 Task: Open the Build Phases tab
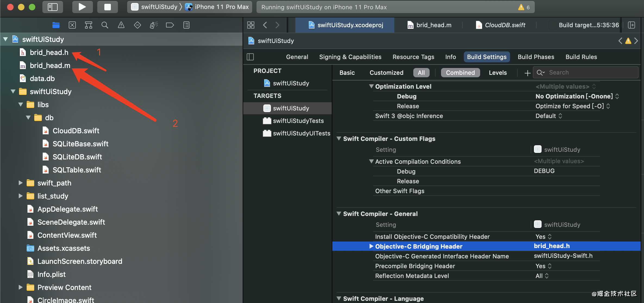[x=536, y=57]
